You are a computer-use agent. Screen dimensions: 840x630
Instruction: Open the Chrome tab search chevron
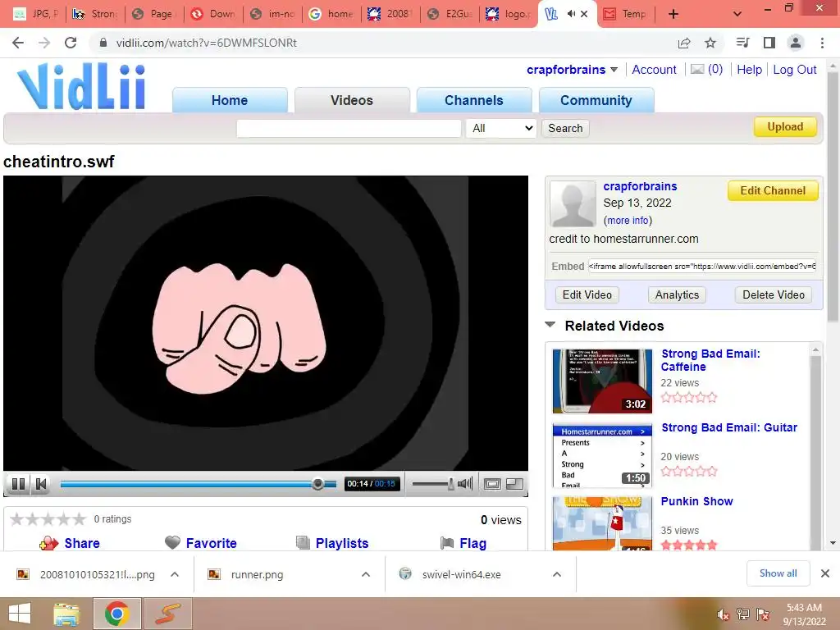click(737, 14)
